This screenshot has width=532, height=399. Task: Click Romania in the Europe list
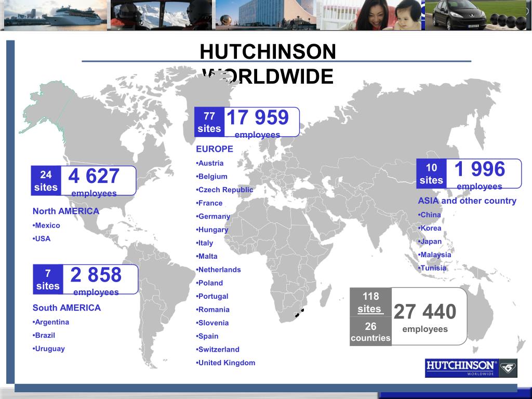click(212, 310)
